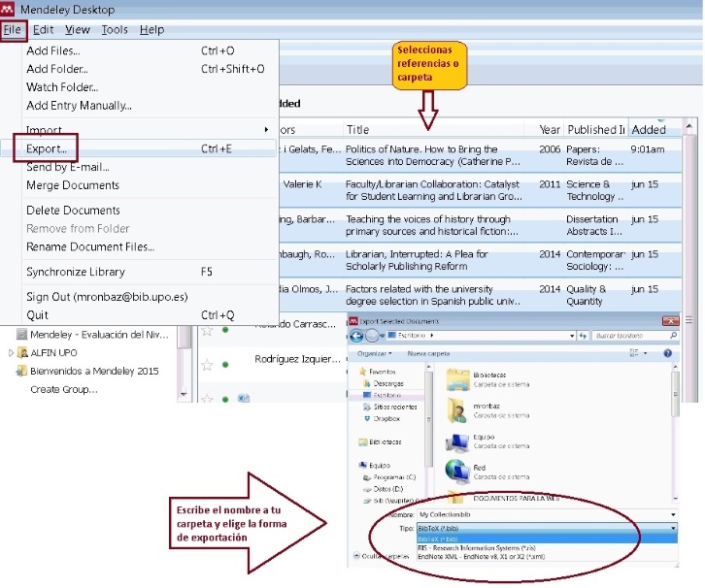
Task: Click search magnifier icon in dialog
Action: pos(673,335)
